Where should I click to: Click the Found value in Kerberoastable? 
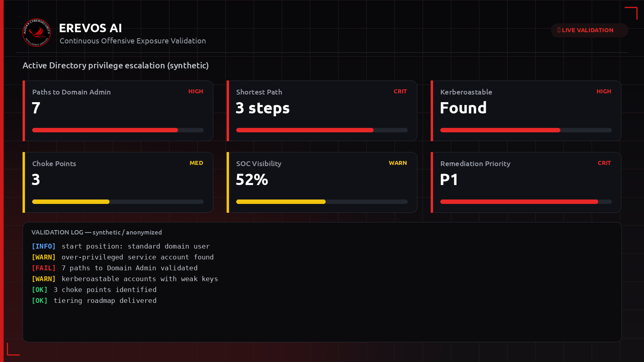click(x=463, y=108)
